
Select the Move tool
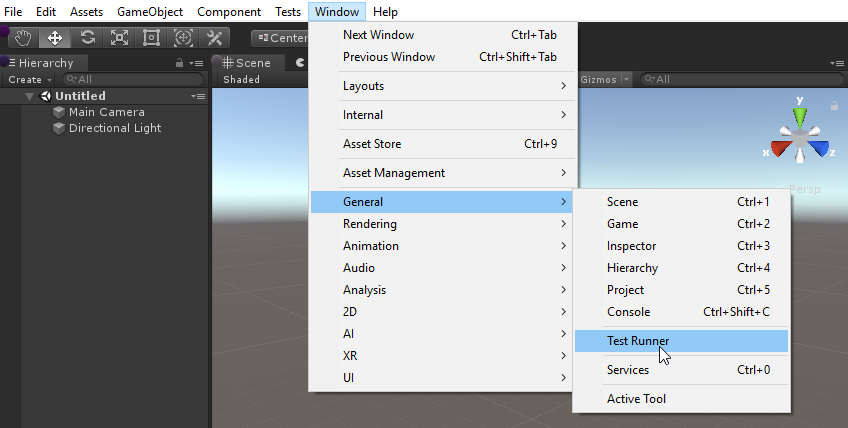coord(55,38)
